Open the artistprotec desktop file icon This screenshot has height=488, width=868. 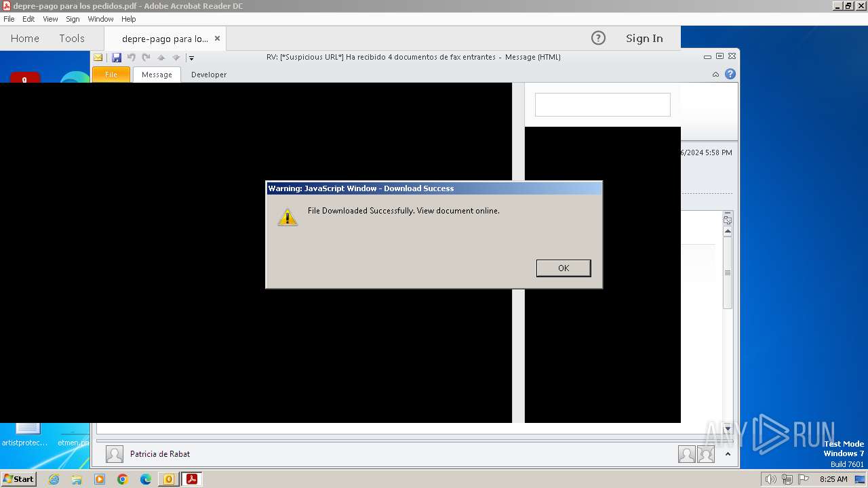[25, 434]
